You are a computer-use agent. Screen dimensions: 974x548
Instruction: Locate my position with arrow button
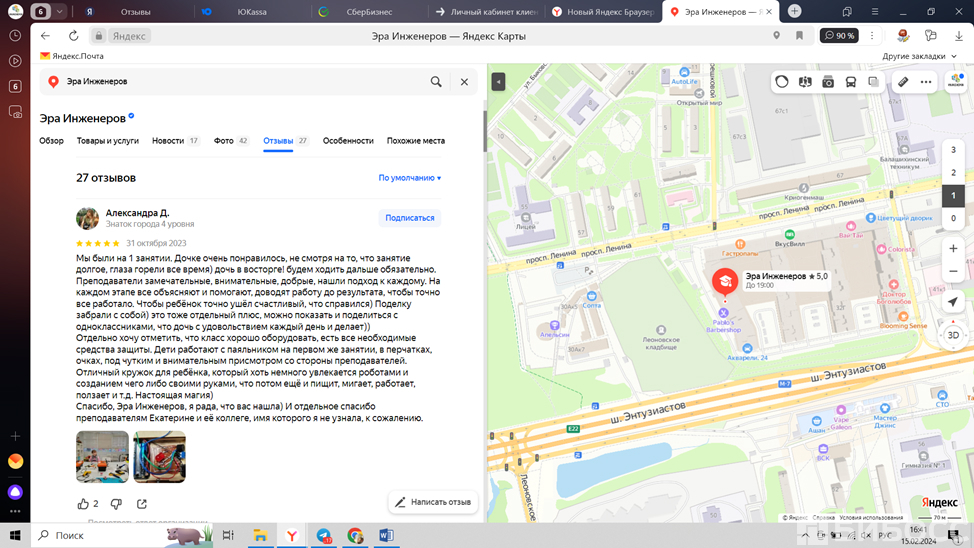(953, 302)
